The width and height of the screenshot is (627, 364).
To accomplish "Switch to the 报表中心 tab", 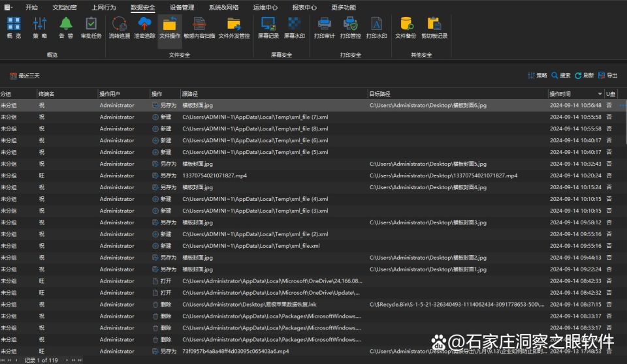I will click(x=304, y=7).
